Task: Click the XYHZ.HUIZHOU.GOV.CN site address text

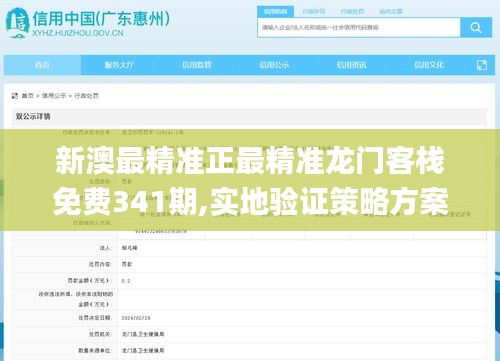Action: click(78, 33)
